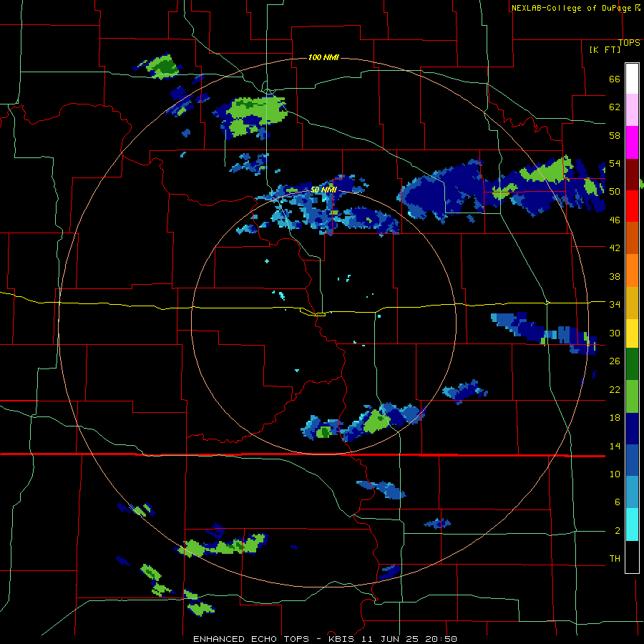Screen dimensions: 644x644
Task: Click the '42' legend value
Action: pyautogui.click(x=615, y=248)
